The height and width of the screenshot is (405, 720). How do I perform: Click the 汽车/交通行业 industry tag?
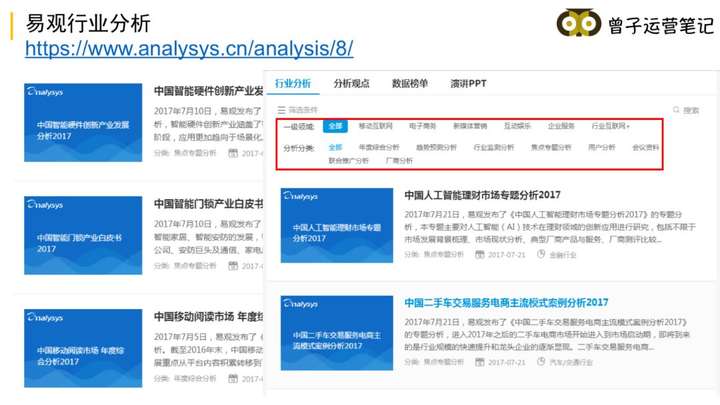point(571,362)
